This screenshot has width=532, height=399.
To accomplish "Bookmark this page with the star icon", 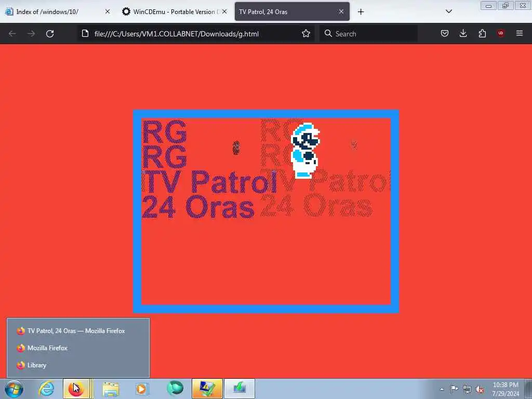I will click(306, 34).
